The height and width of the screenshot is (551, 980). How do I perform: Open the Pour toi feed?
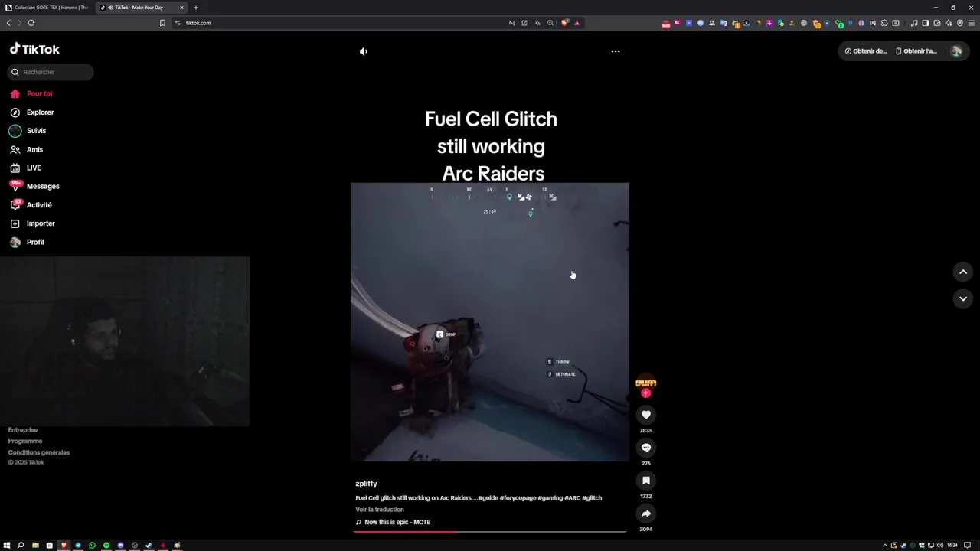coord(31,93)
